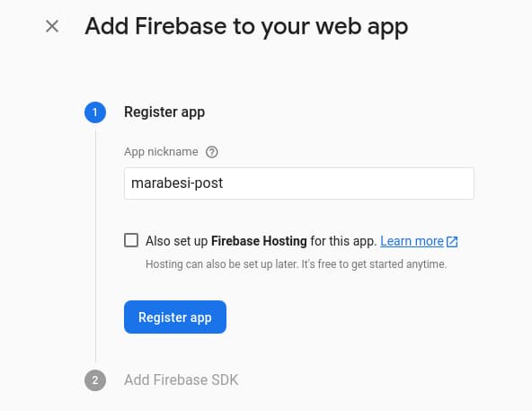This screenshot has height=411, width=532.
Task: Click the blue Register app button
Action: (175, 317)
